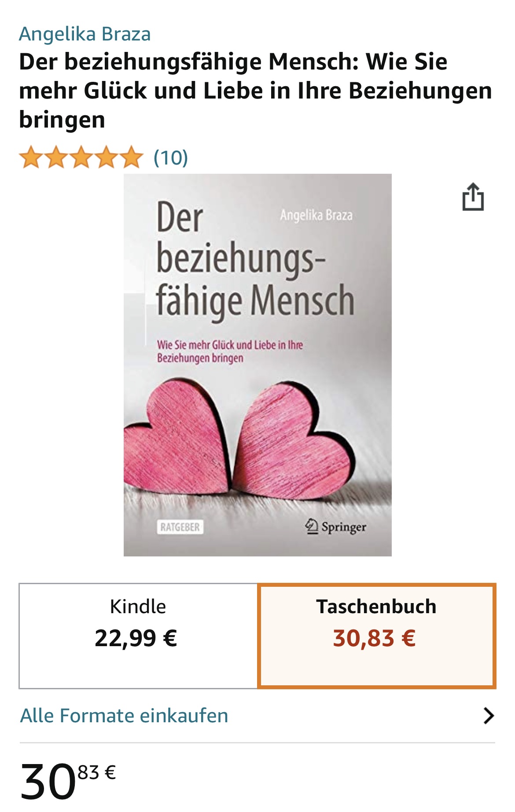
Task: Select the Kindle format option
Action: [138, 636]
